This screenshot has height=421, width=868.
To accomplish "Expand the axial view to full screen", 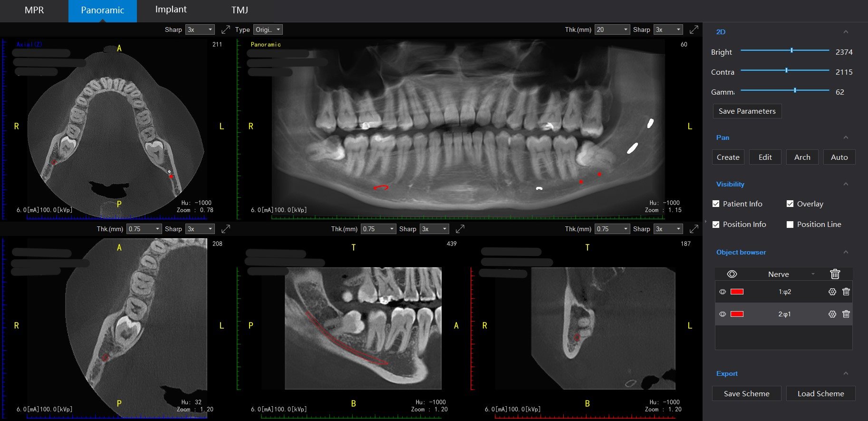I will (226, 29).
